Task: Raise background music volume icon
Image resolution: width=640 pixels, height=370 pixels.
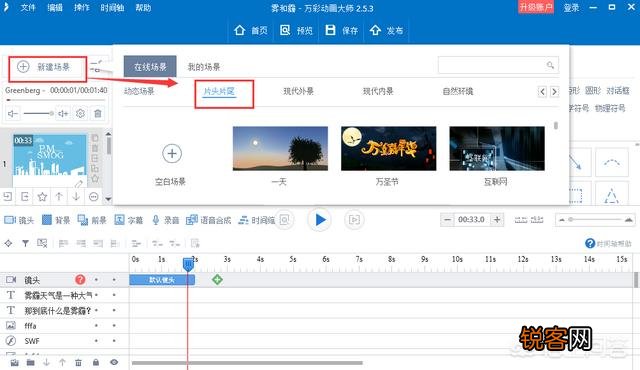Action: pos(63,113)
